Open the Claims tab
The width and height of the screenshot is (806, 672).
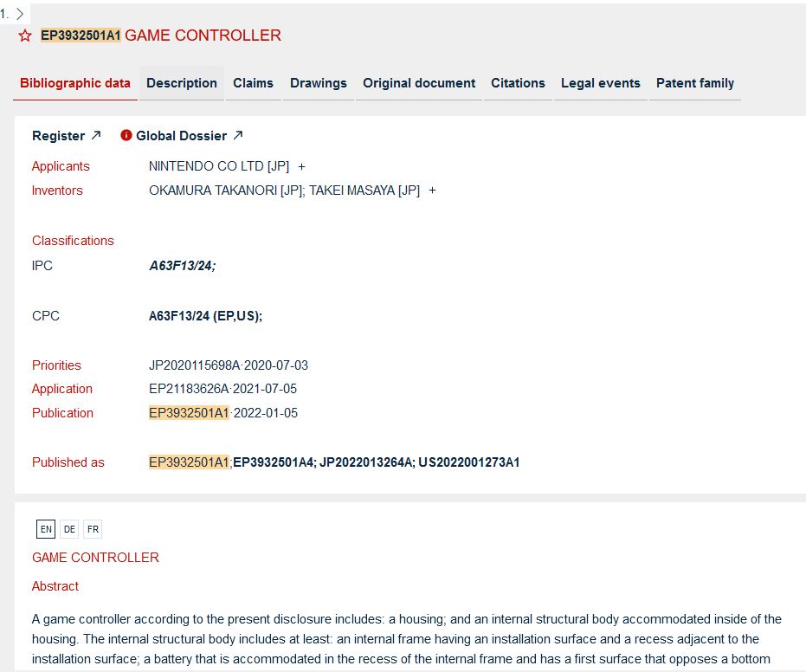coord(253,83)
